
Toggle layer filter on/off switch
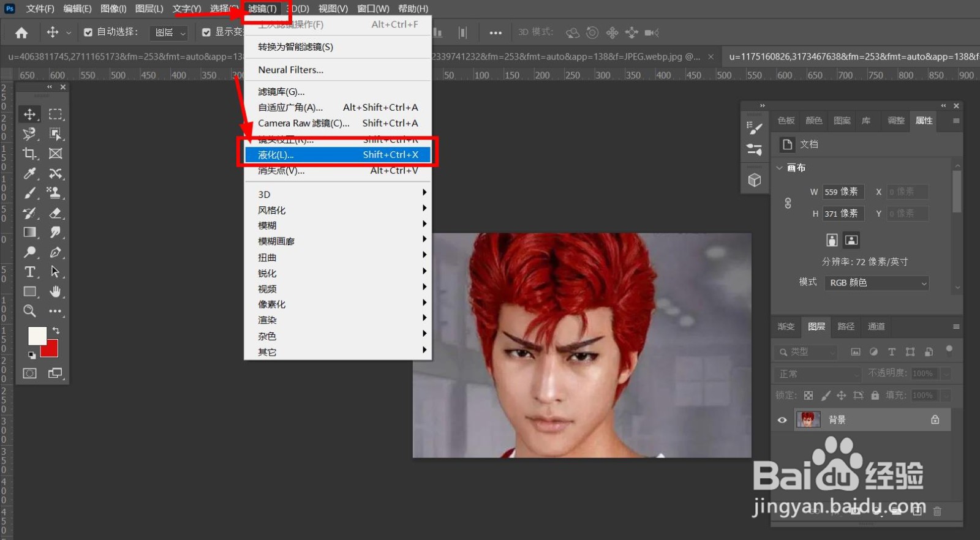click(949, 350)
